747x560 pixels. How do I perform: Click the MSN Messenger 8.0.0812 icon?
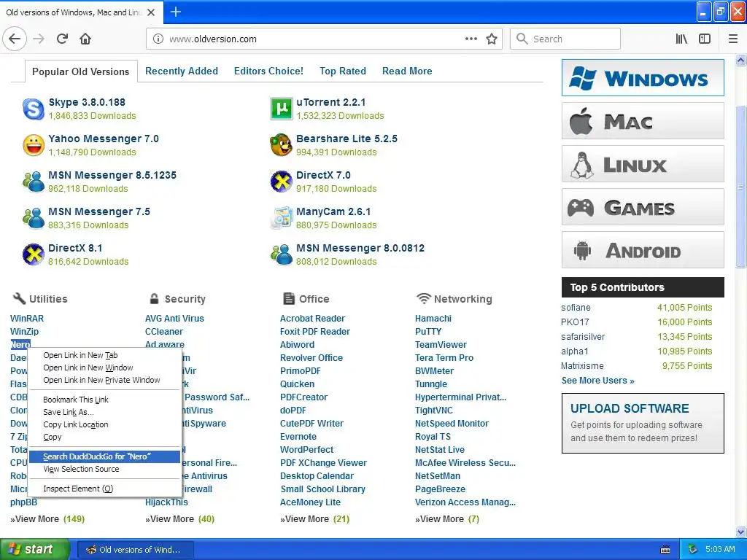pos(281,254)
